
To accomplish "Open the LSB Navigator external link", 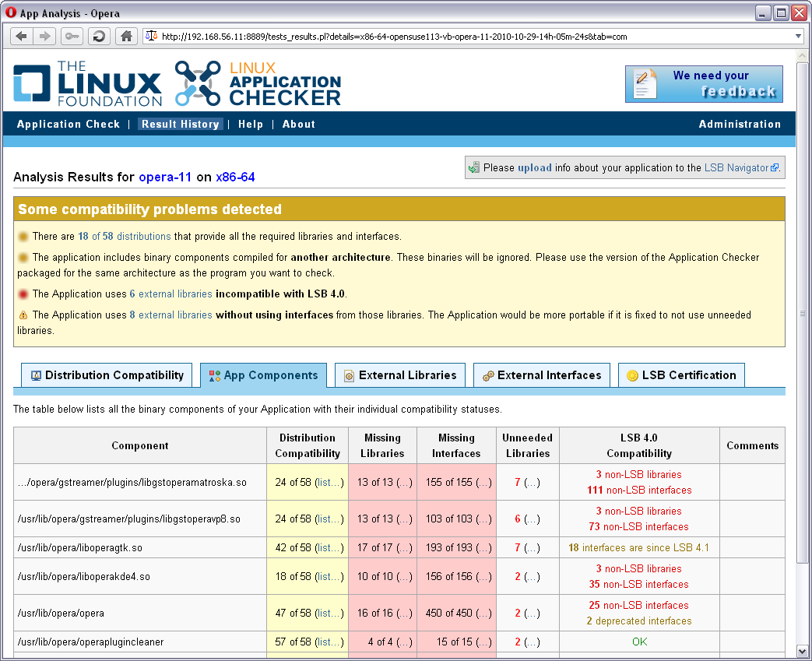I will (741, 168).
